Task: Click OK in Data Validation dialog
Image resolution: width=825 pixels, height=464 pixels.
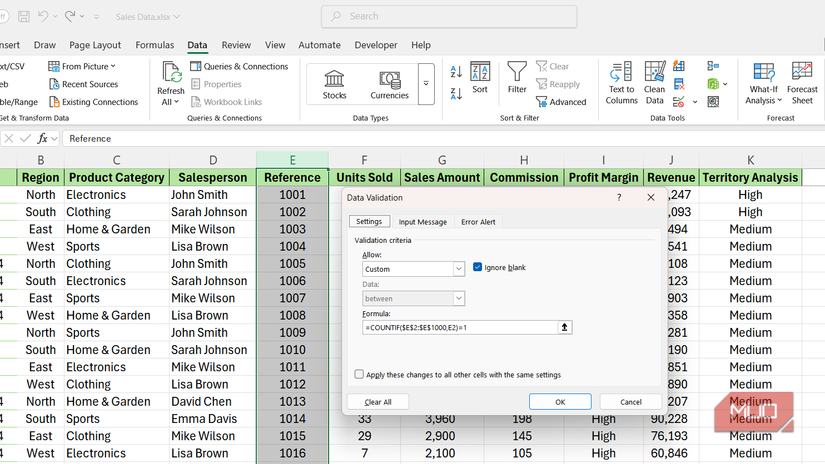Action: pos(560,402)
